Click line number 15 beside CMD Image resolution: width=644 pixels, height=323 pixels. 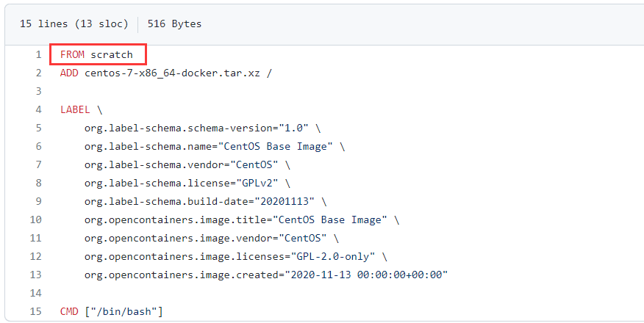tap(35, 312)
